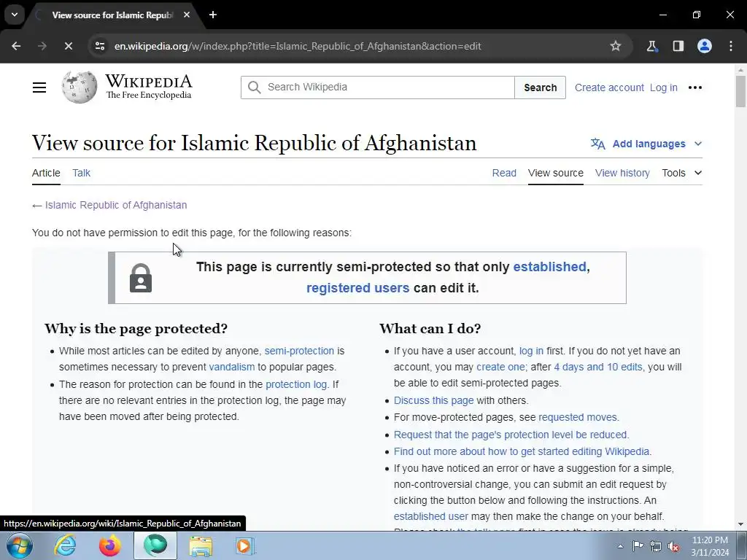This screenshot has width=747, height=560.
Task: Click the Search button
Action: click(541, 87)
